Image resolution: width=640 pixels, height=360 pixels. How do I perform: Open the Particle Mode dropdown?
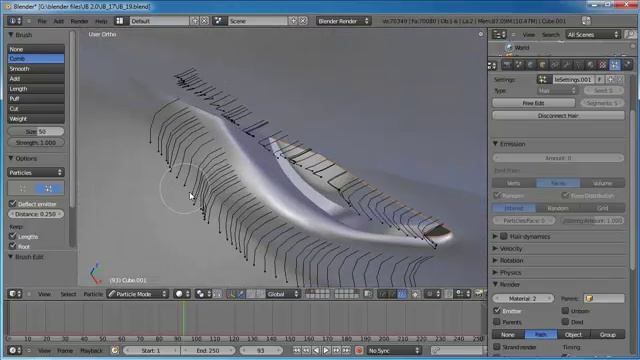click(138, 294)
